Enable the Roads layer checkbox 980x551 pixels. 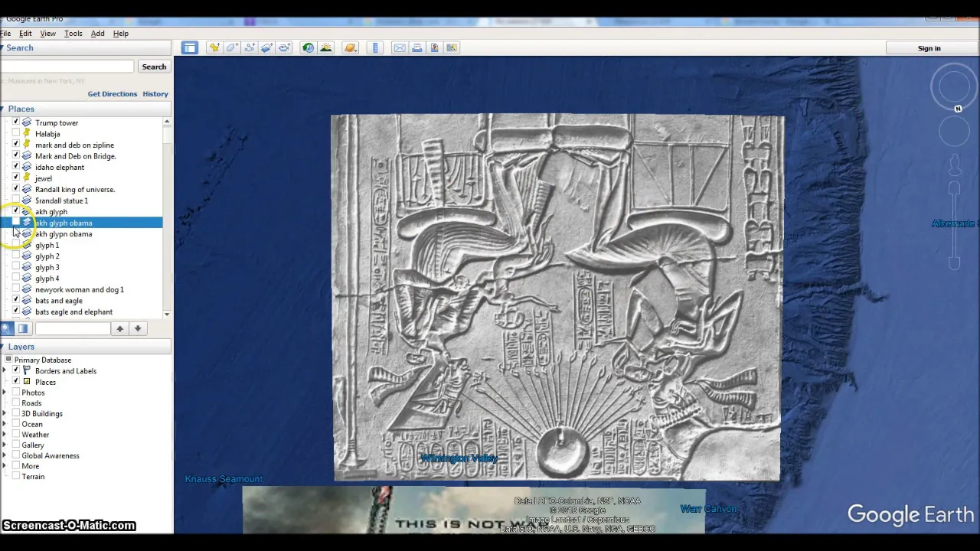coord(15,403)
